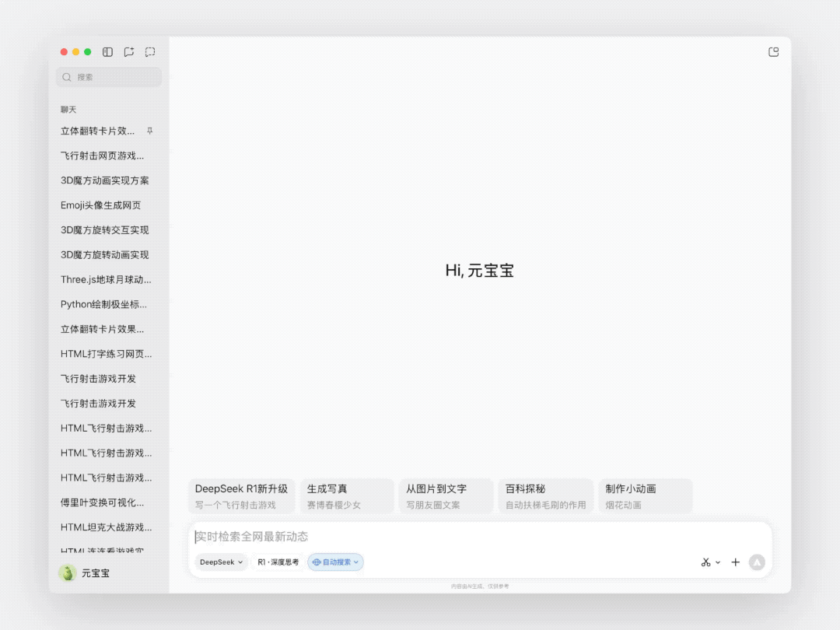Start a new chat via the chat-plus icon
This screenshot has height=630, width=840.
[128, 51]
